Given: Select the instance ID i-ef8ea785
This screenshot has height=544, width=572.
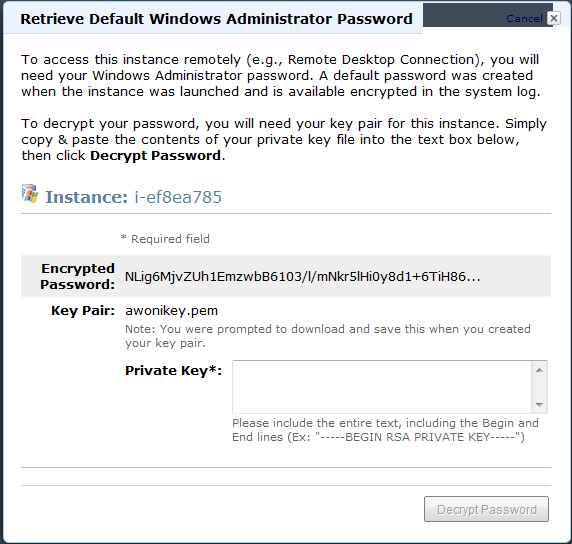Looking at the screenshot, I should point(178,197).
